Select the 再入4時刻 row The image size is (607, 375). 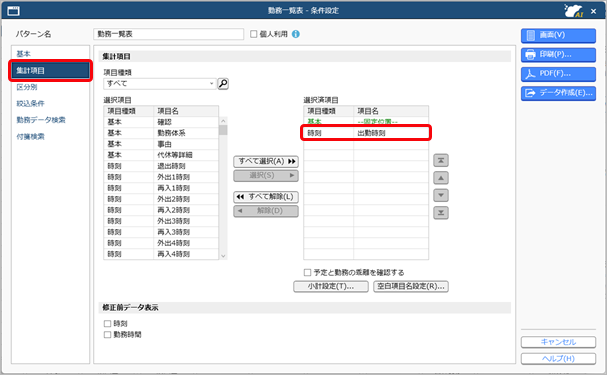[161, 254]
